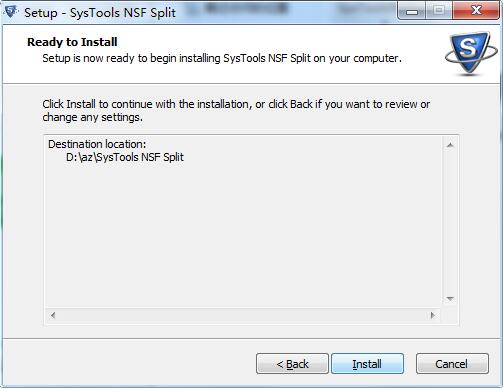The image size is (503, 388).
Task: Click the instruction text about clicking Install
Action: click(236, 111)
